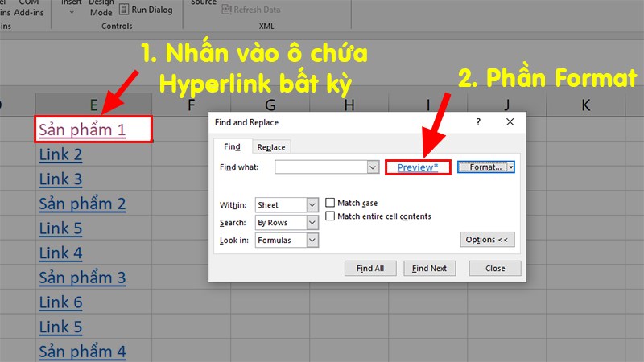644x362 pixels.
Task: Expand the Find what history dropdown
Action: tap(373, 167)
